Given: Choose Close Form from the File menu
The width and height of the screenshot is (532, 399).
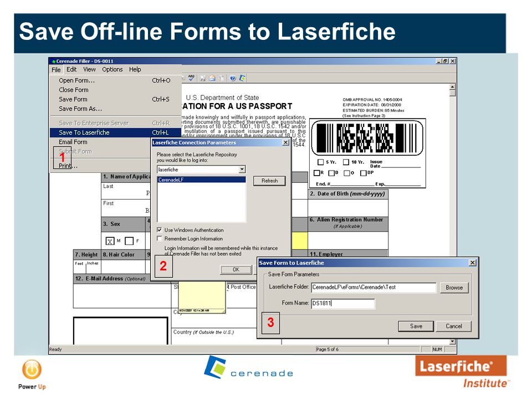Looking at the screenshot, I should point(115,90).
